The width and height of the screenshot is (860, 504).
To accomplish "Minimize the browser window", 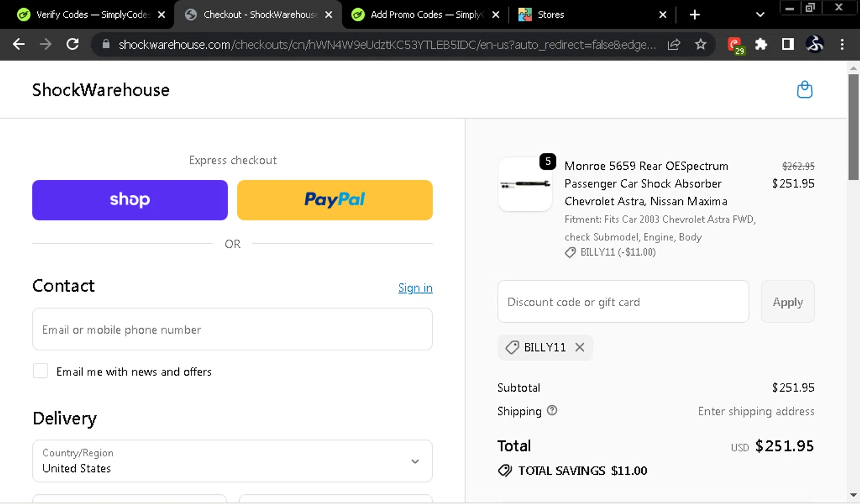I will [x=789, y=7].
